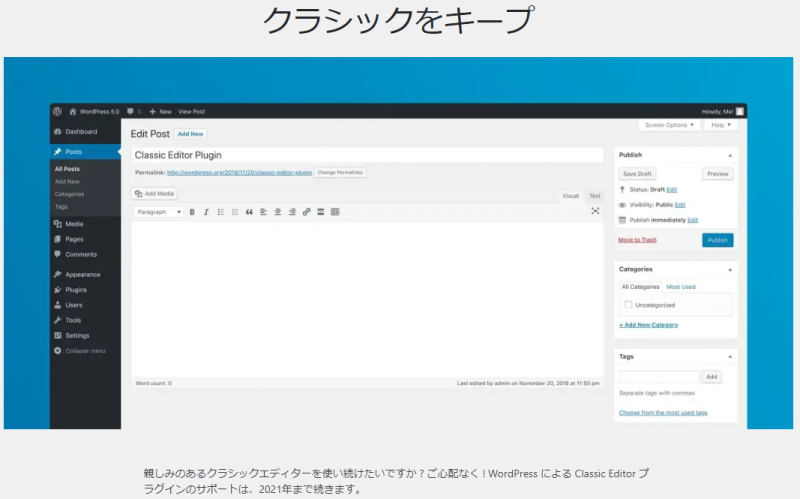Click the blue Publish button
Screen dimensions: 800x499
pos(717,240)
